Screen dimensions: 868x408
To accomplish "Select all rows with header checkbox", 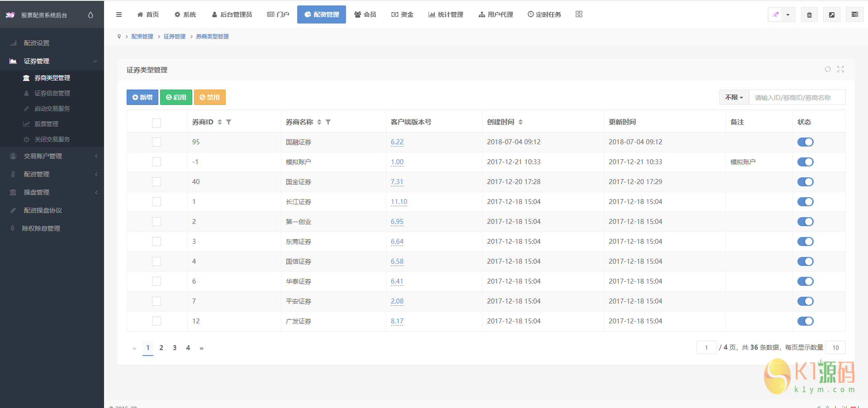I will [x=157, y=123].
